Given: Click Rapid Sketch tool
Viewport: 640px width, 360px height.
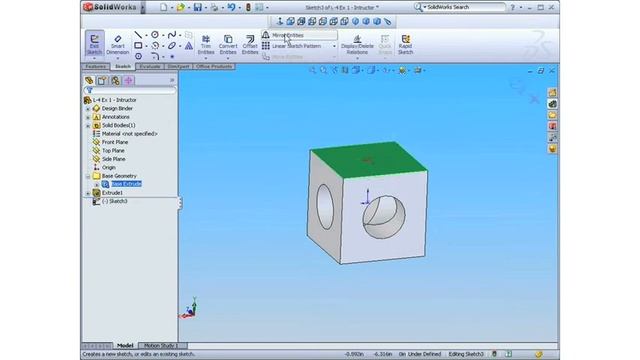Looking at the screenshot, I should pyautogui.click(x=405, y=44).
